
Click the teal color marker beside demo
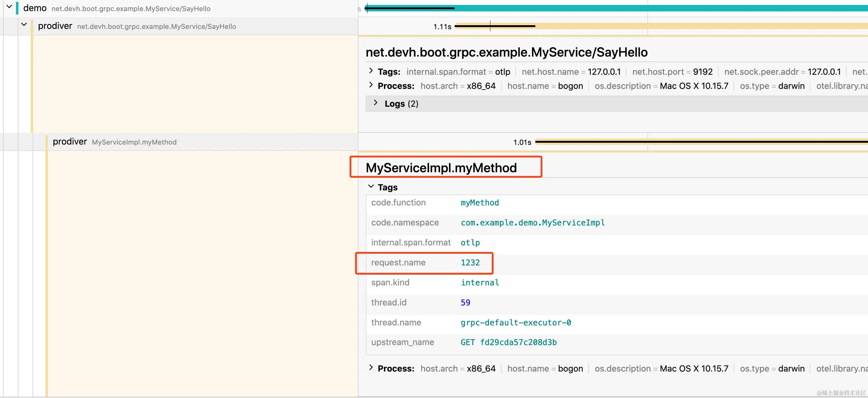(17, 8)
